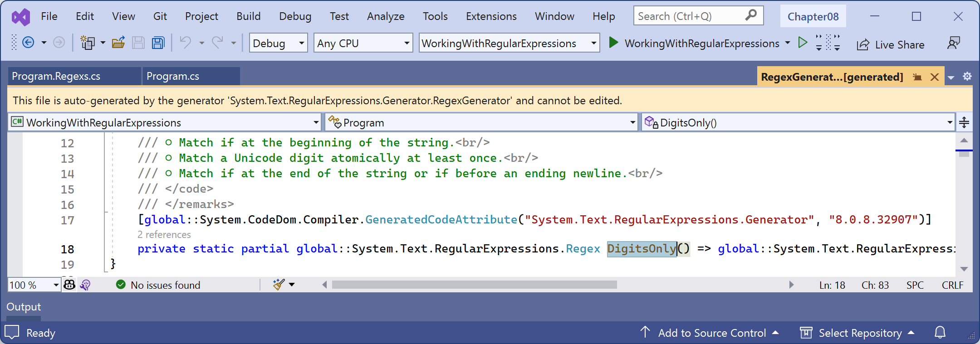Image resolution: width=980 pixels, height=344 pixels.
Task: Click the Send Feedback person icon
Action: point(954,43)
